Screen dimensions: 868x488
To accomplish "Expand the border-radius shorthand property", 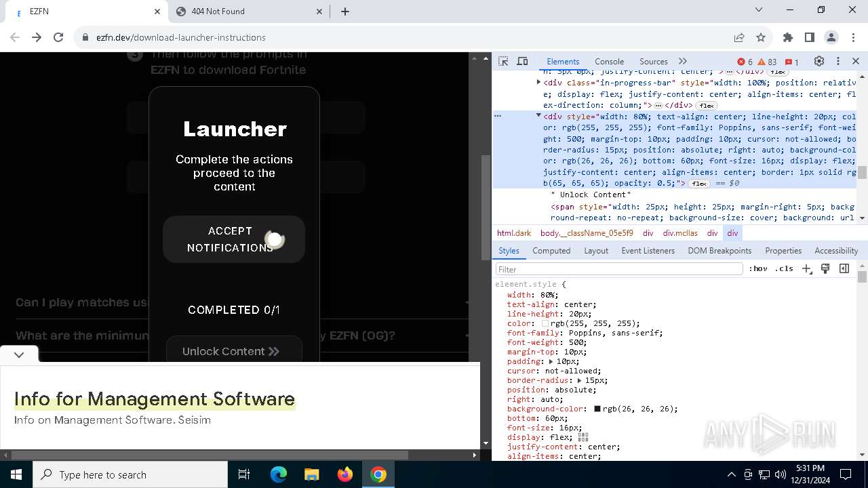I will click(580, 380).
